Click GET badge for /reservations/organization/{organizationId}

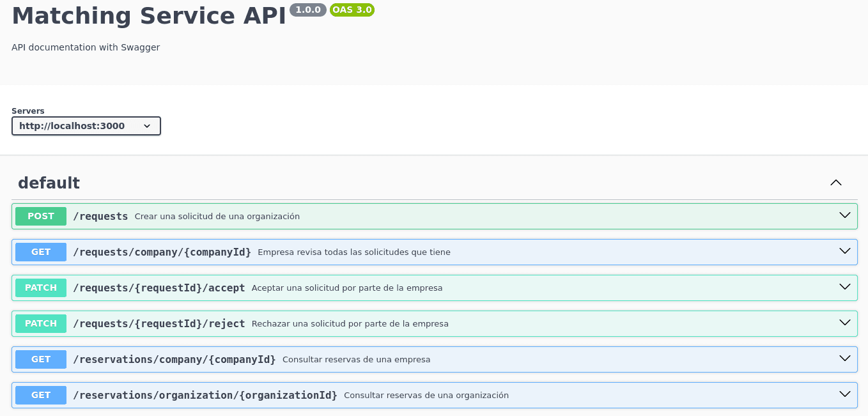41,395
